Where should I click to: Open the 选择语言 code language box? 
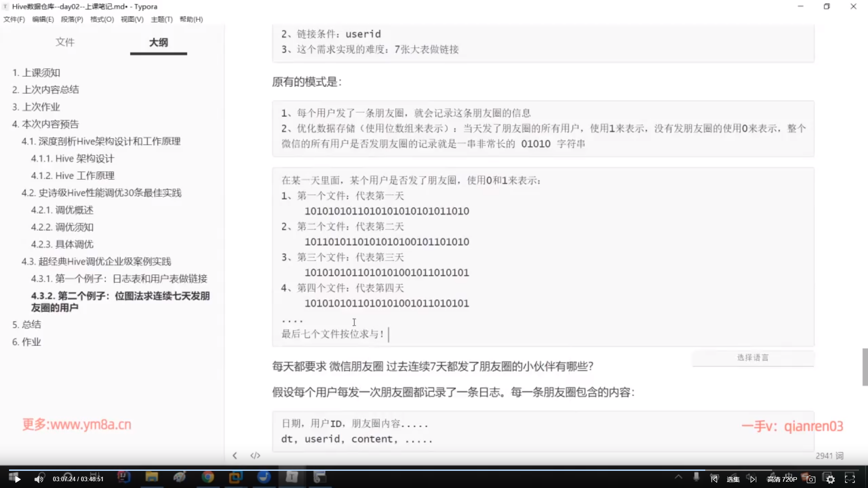pyautogui.click(x=753, y=357)
